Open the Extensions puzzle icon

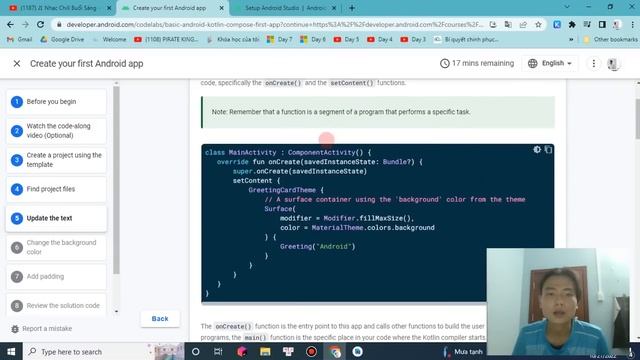[572, 24]
